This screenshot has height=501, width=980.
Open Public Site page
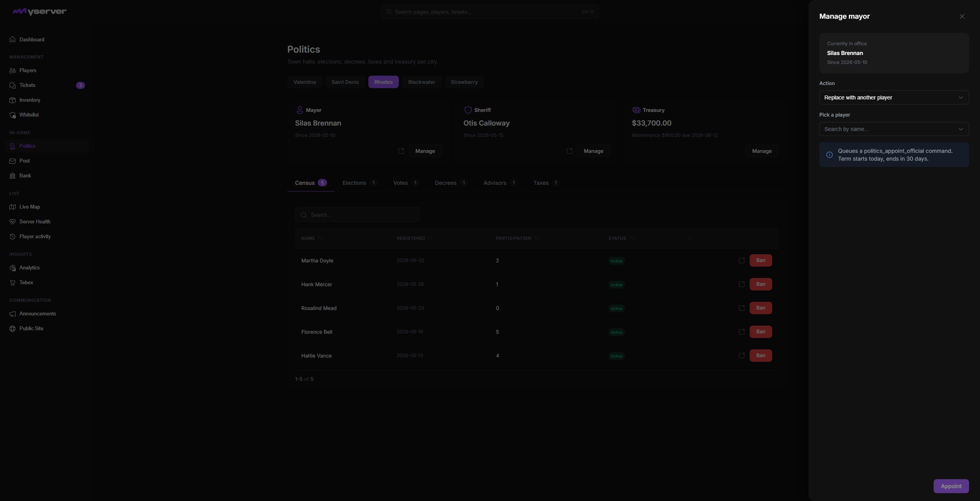point(47,329)
